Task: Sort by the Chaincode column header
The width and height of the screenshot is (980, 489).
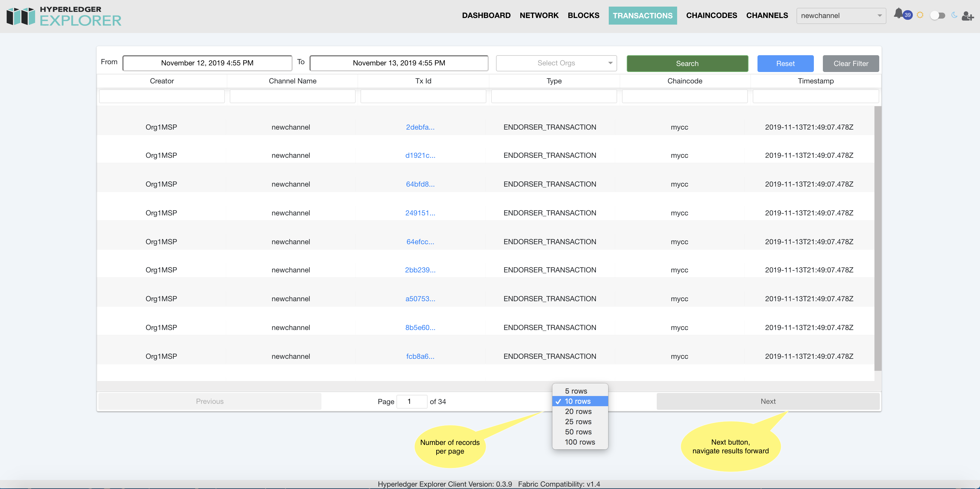Action: [685, 81]
